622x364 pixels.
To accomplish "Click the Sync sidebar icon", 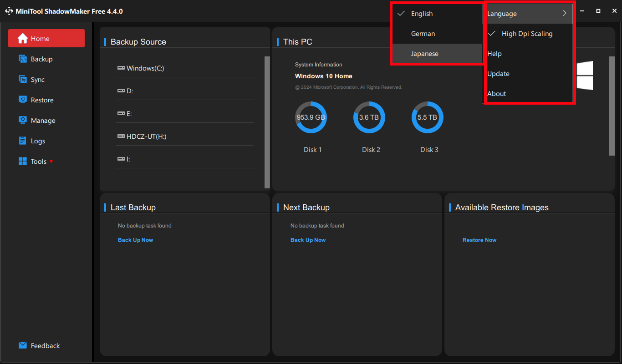I will point(23,79).
